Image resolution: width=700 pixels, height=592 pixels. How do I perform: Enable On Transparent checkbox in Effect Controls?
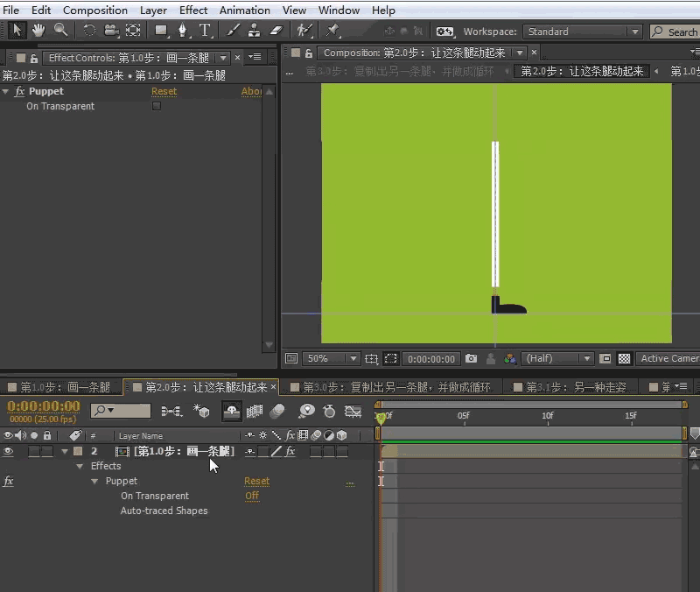(x=157, y=106)
